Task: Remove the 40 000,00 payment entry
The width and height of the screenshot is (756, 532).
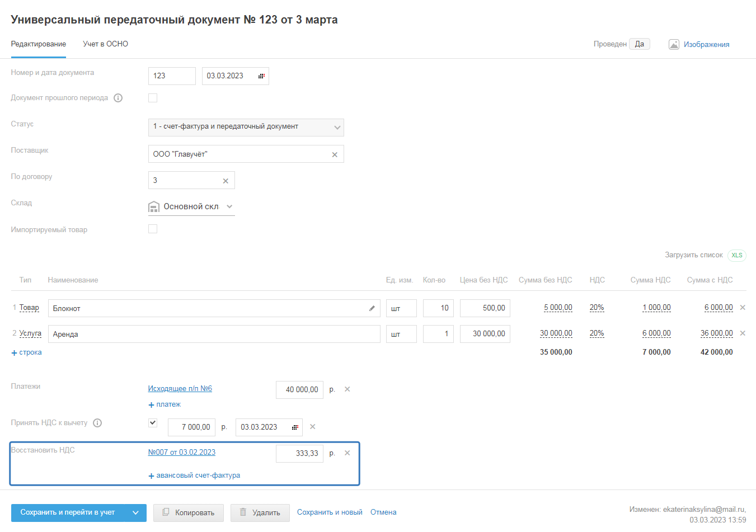Action: [x=347, y=389]
